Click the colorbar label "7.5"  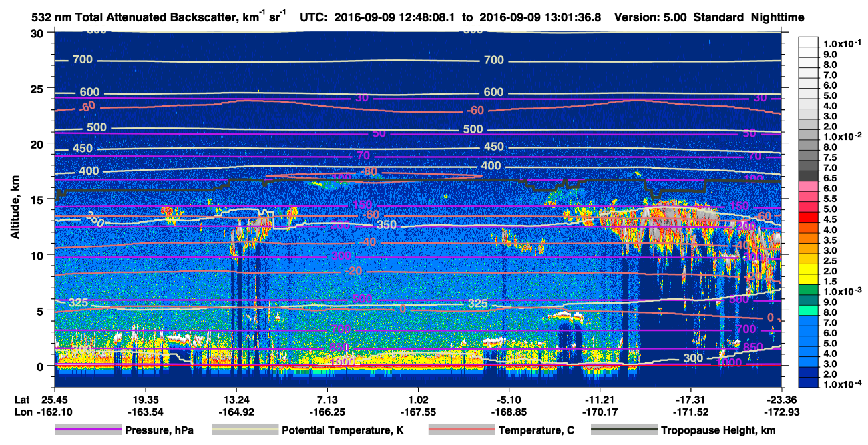point(830,156)
